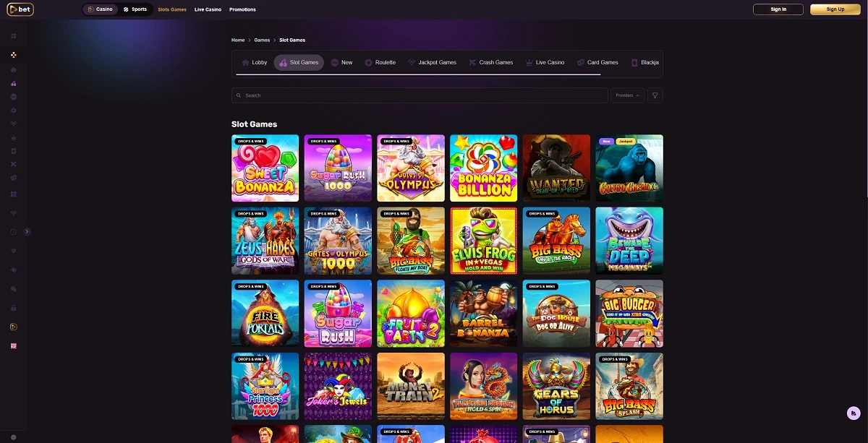Open Fire Portals game
The width and height of the screenshot is (868, 443).
point(265,314)
